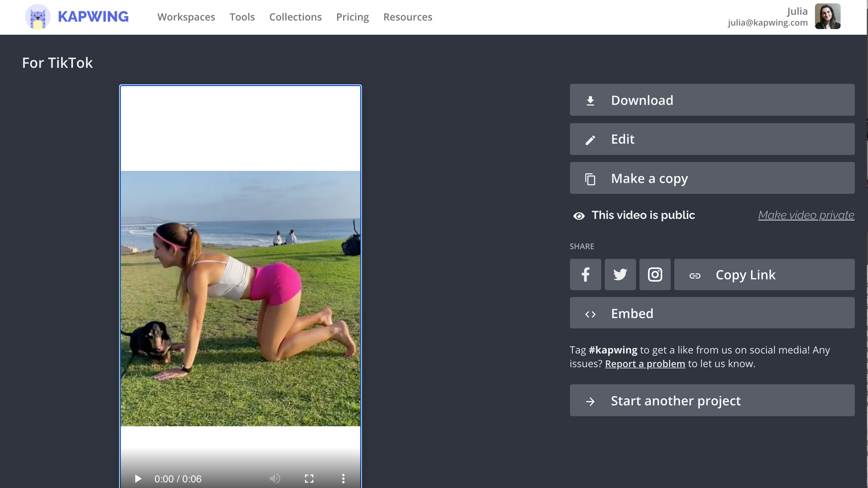Share video to Twitter
The width and height of the screenshot is (868, 488).
point(620,274)
